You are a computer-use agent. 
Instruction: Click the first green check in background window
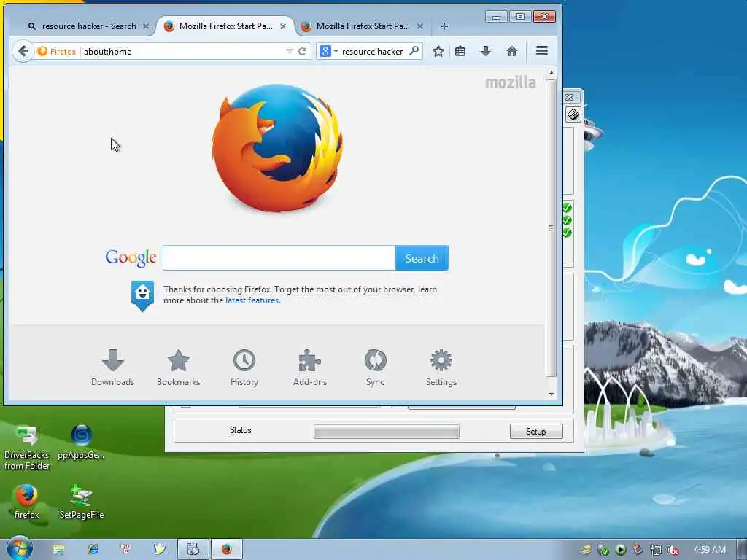[x=568, y=208]
